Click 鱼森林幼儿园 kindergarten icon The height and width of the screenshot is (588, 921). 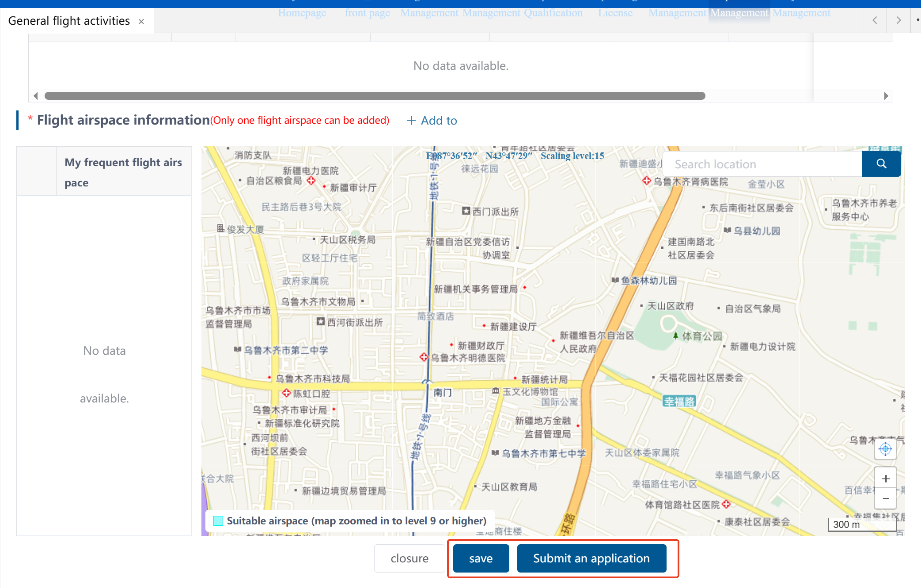[615, 280]
